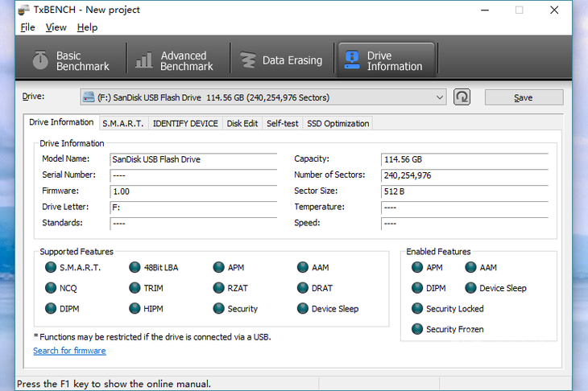Follow the Search for firmware link
This screenshot has width=588, height=391.
69,351
